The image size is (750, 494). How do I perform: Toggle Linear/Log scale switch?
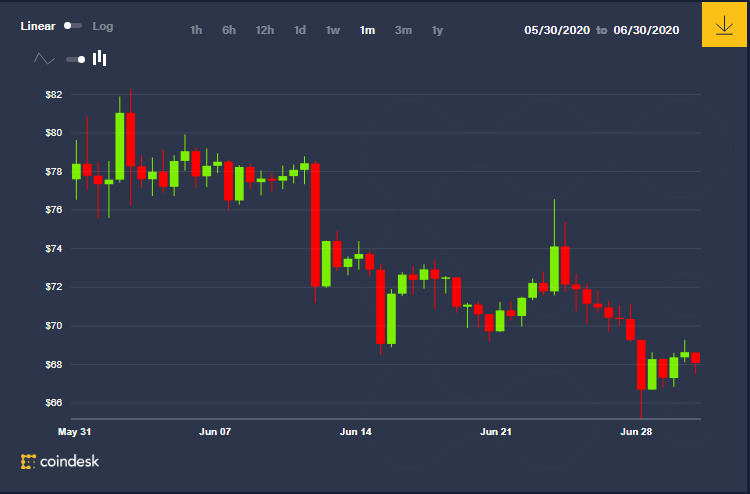[x=73, y=26]
